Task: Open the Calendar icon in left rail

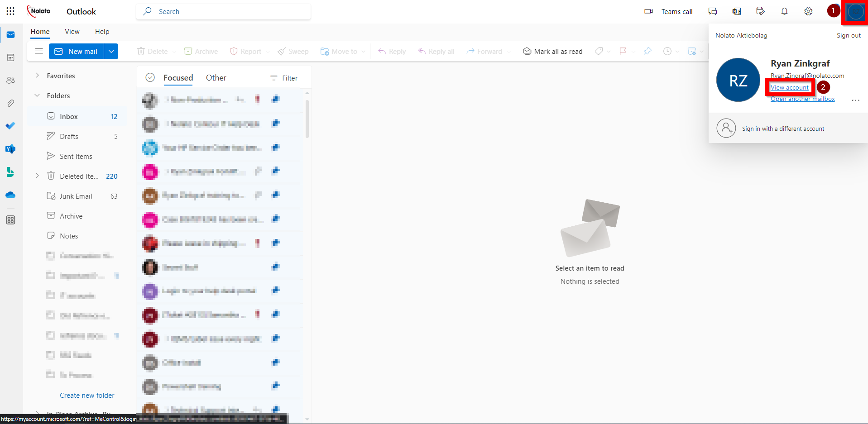Action: 11,57
